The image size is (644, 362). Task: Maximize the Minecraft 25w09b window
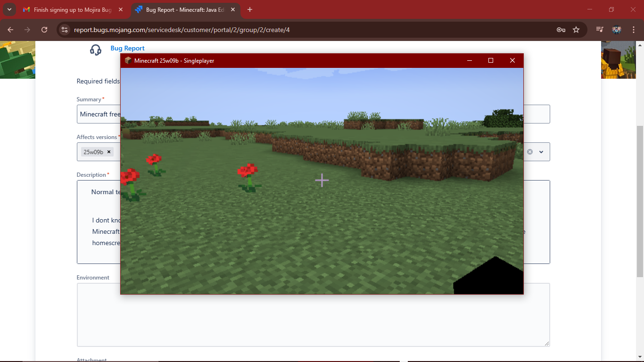(x=491, y=60)
